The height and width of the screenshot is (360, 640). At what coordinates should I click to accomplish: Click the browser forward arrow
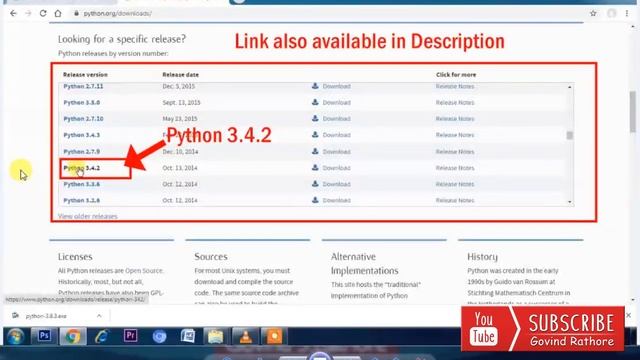click(x=28, y=13)
